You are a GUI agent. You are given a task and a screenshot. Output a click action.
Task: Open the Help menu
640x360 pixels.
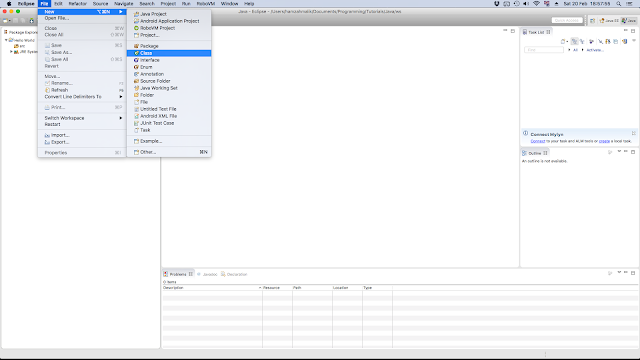[249, 4]
